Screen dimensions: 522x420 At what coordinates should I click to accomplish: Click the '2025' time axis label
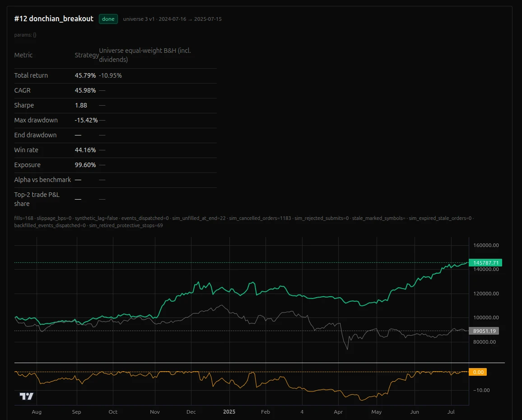point(229,412)
